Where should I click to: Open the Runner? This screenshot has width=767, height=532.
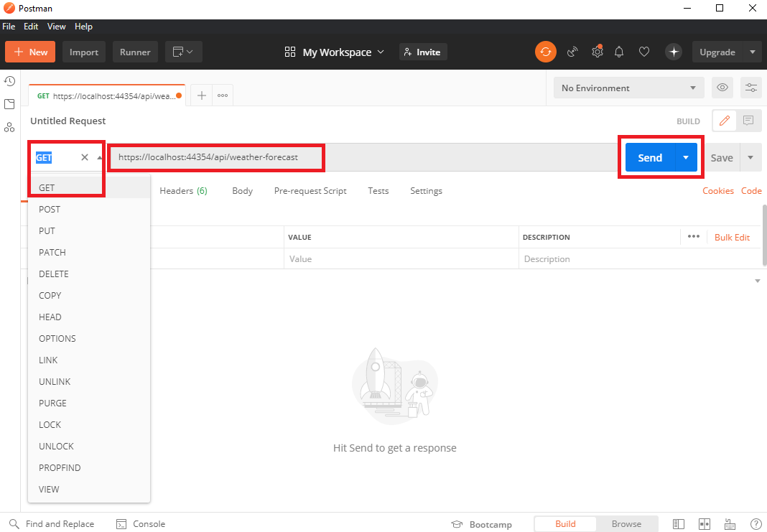(135, 52)
